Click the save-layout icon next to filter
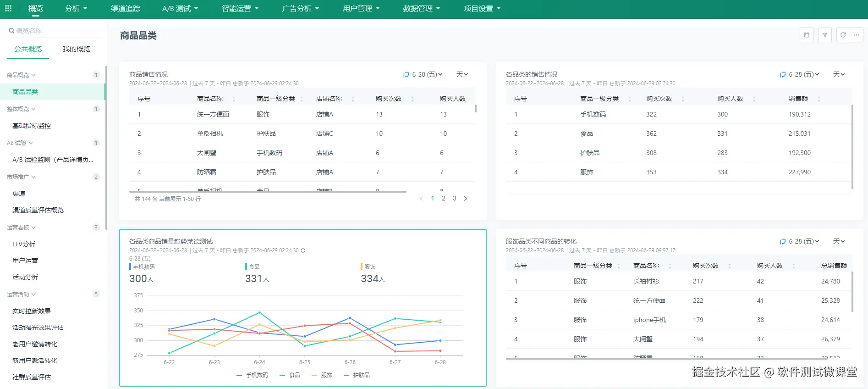The height and width of the screenshot is (389, 868). [x=807, y=35]
